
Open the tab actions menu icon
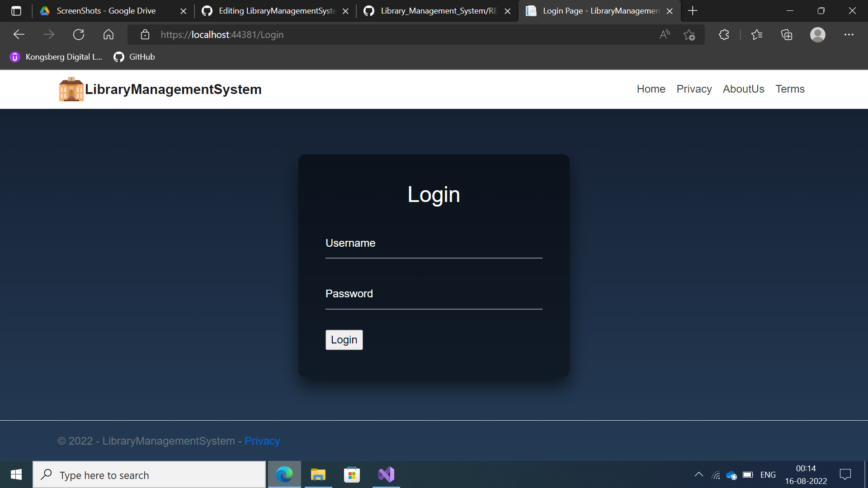click(x=16, y=11)
